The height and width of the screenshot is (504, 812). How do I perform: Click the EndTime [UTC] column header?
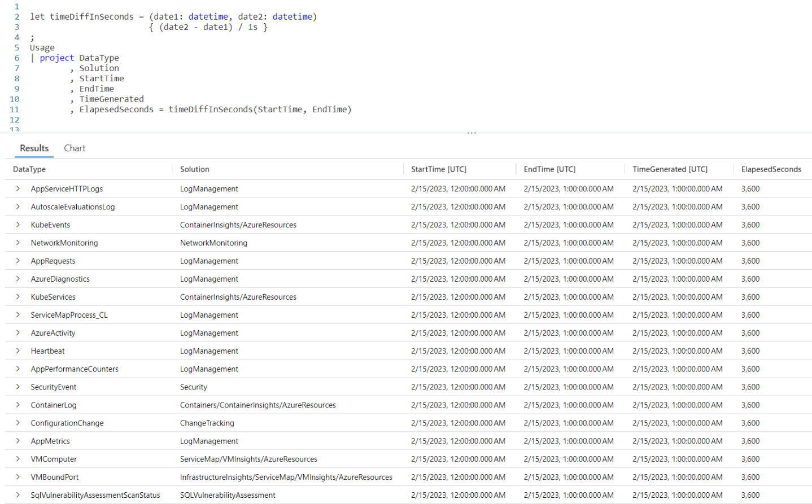click(549, 169)
